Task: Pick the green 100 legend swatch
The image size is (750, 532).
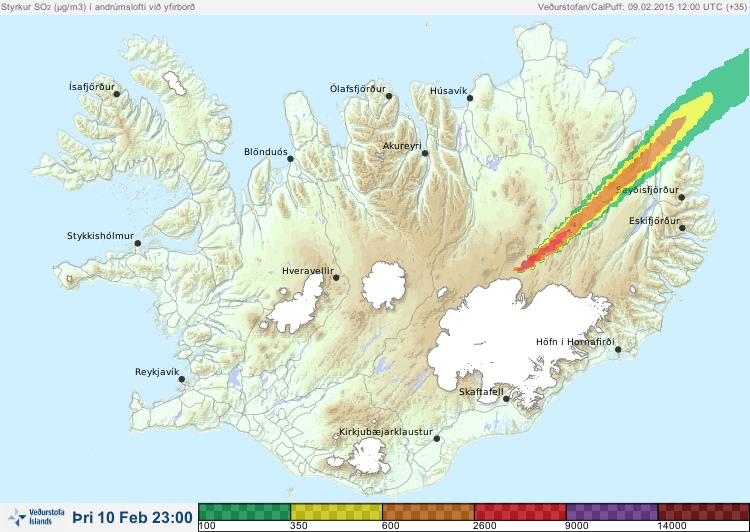Action: pyautogui.click(x=244, y=512)
